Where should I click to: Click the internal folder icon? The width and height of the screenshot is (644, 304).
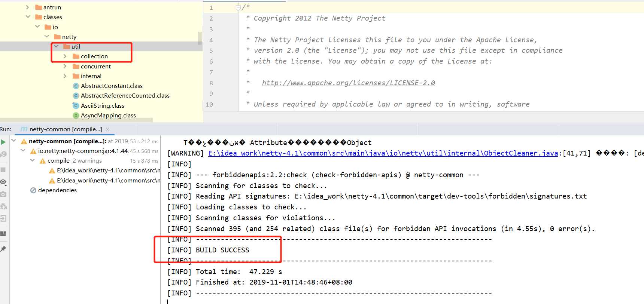[76, 76]
